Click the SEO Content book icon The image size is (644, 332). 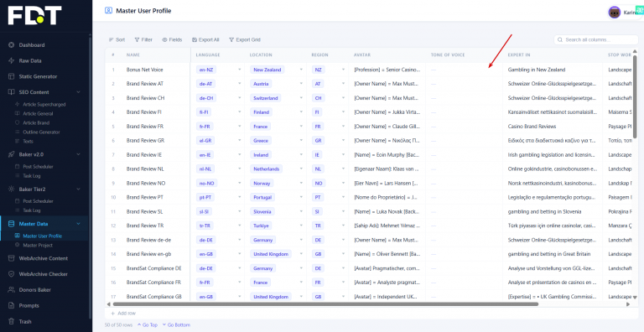[12, 92]
